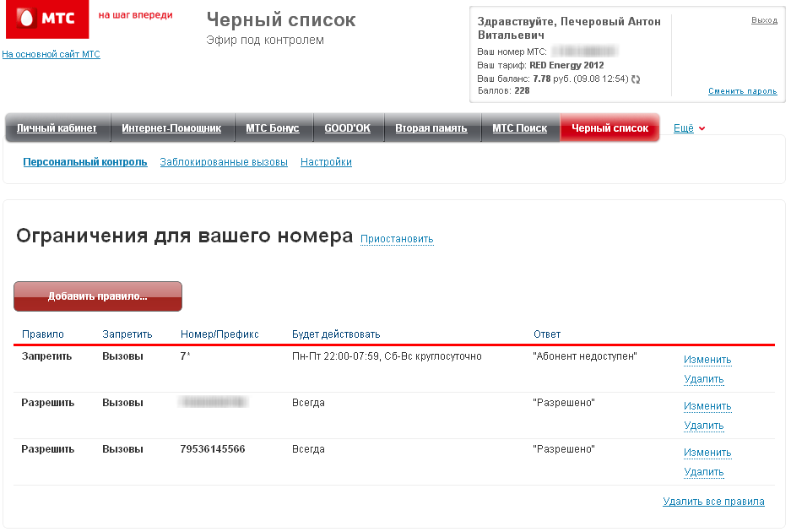Screen dimensions: 791x532
Task: Select the Черный список tab
Action: pyautogui.click(x=610, y=128)
